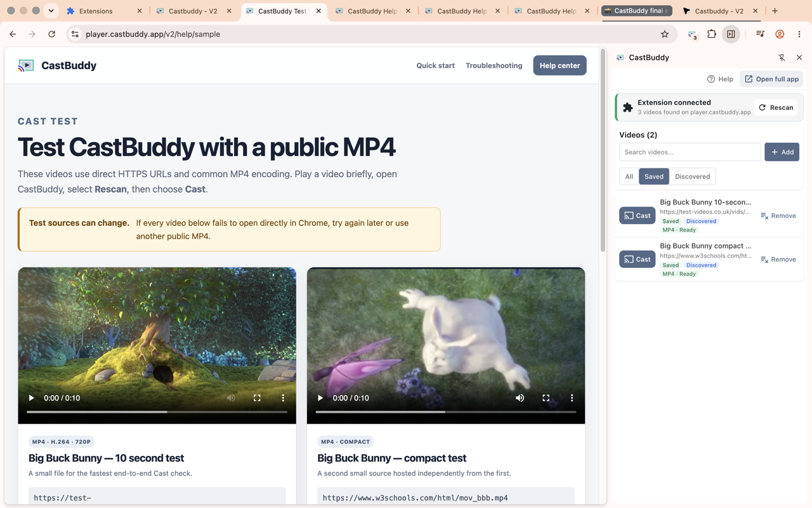Remove the Big Buck Bunny 10-second video
The height and width of the screenshot is (508, 812).
(x=778, y=216)
